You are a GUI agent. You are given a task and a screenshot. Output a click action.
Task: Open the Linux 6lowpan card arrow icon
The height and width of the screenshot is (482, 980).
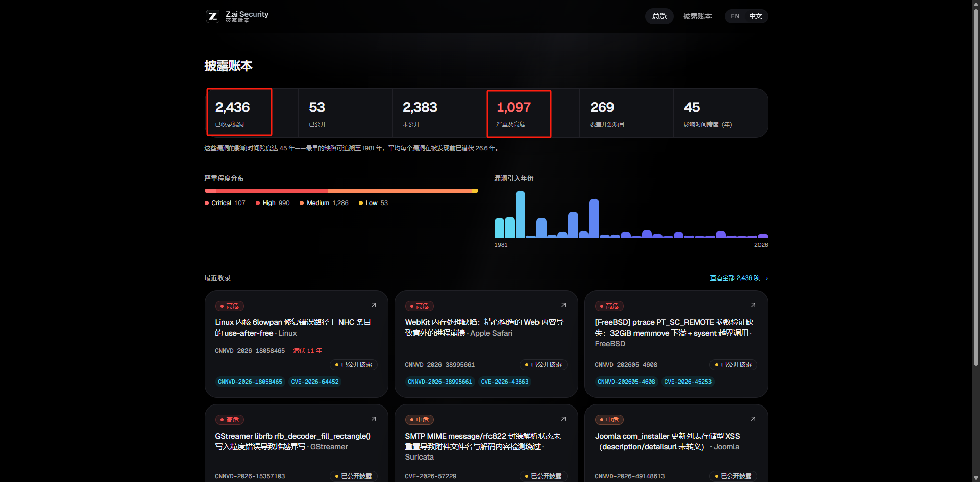coord(374,305)
